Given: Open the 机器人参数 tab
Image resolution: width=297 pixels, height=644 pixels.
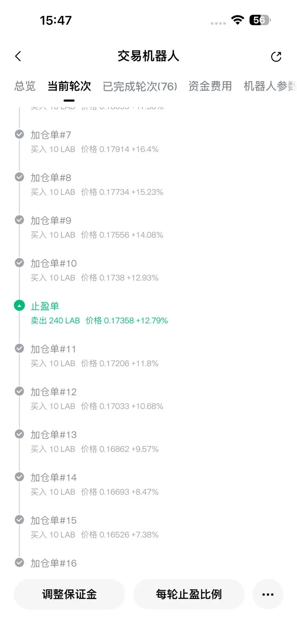Looking at the screenshot, I should point(270,86).
